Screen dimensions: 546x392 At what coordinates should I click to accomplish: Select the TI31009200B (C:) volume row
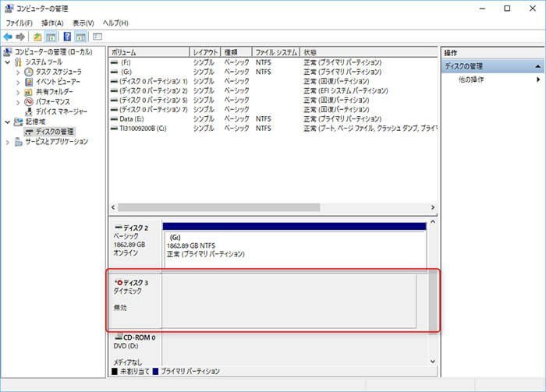[273, 129]
